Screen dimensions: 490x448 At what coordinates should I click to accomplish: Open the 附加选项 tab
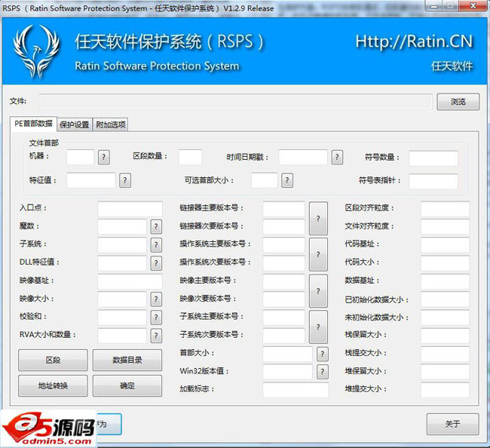point(111,124)
